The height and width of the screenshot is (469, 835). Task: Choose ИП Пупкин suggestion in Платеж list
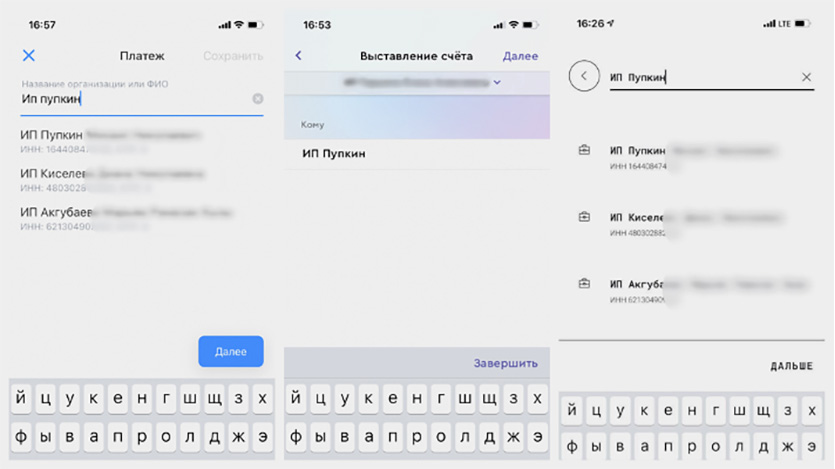click(x=142, y=142)
